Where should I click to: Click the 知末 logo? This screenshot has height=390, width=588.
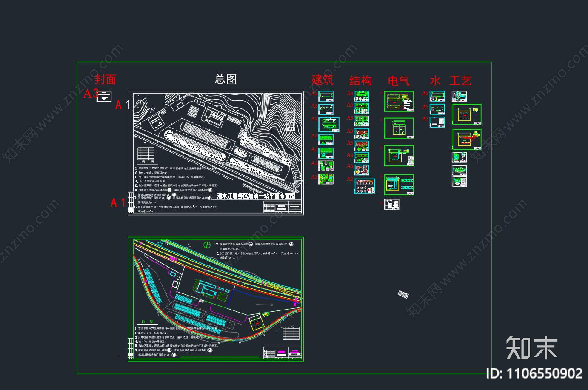tap(531, 347)
